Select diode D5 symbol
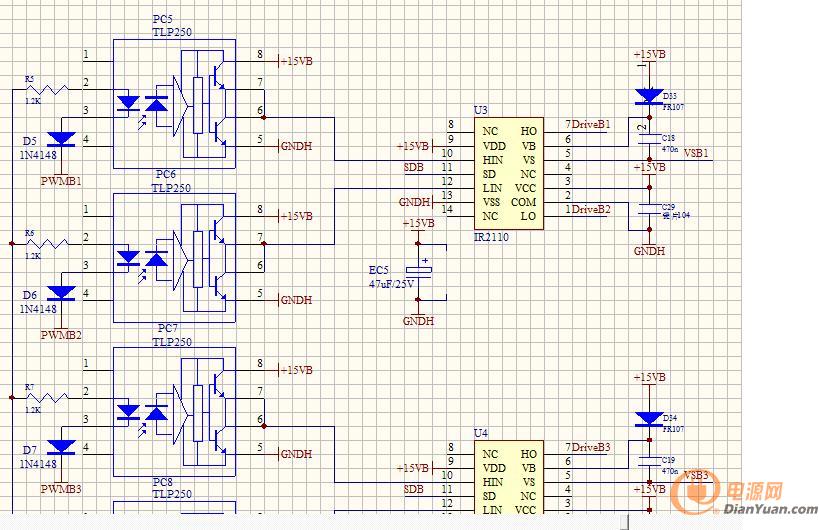 click(x=61, y=139)
